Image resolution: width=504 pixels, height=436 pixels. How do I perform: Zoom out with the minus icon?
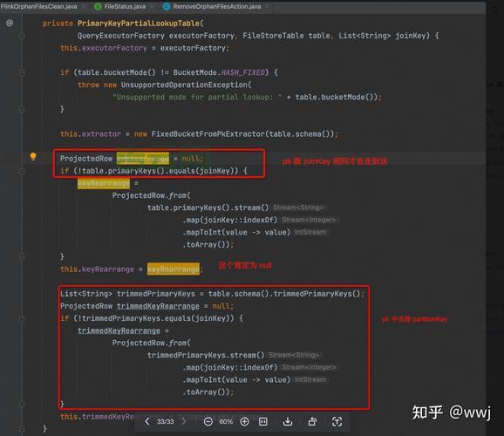208,421
